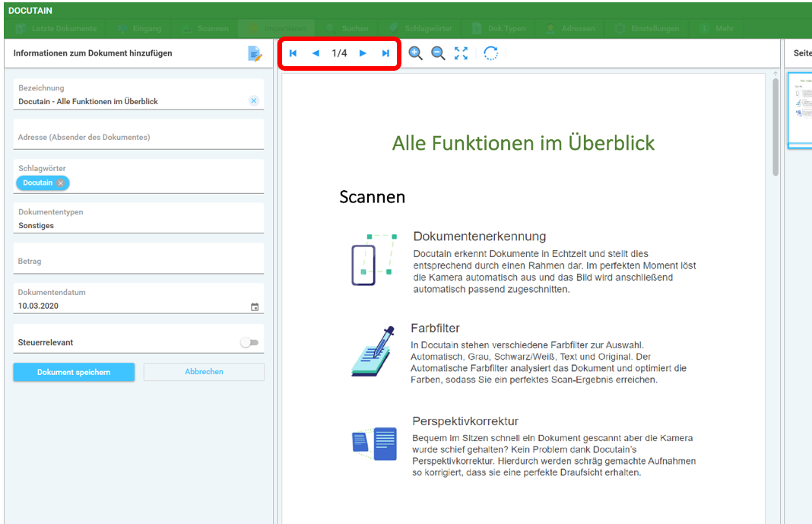Fit the document to full view

(461, 53)
